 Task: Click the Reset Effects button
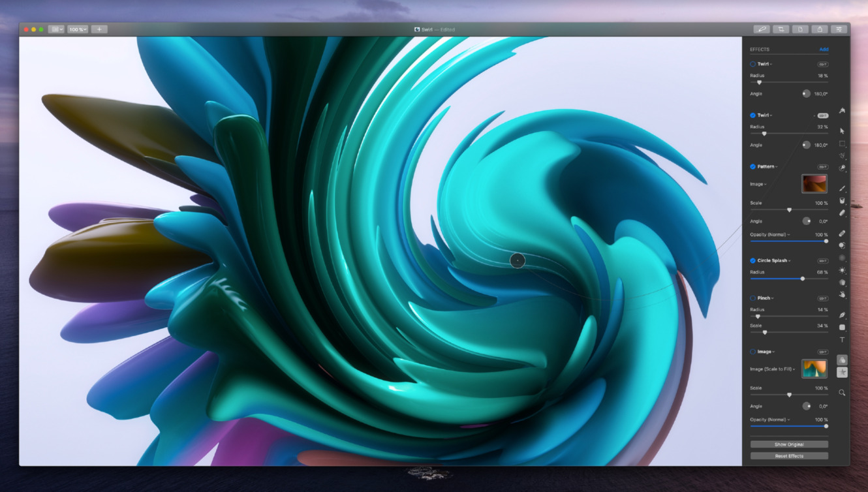click(789, 456)
